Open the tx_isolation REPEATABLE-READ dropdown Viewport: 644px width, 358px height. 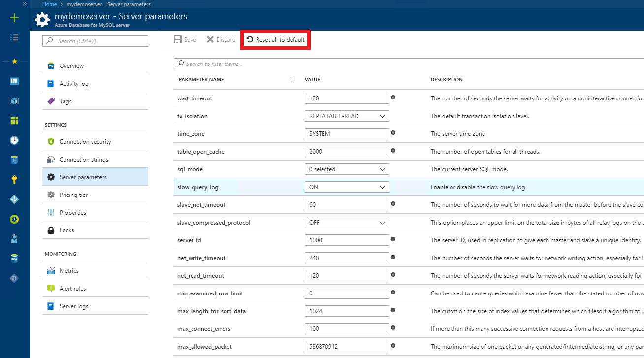coord(347,116)
